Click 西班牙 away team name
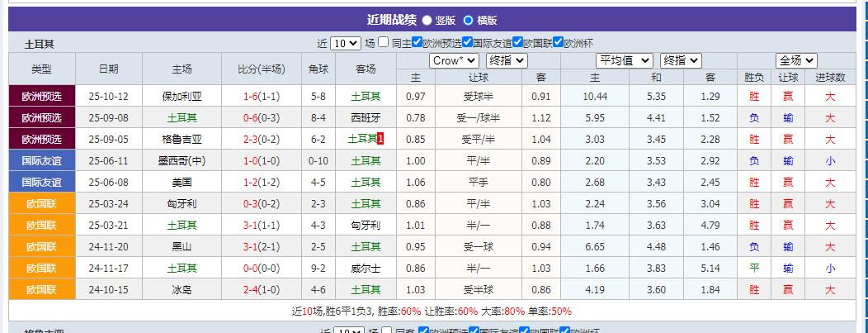868x333 pixels. click(366, 117)
